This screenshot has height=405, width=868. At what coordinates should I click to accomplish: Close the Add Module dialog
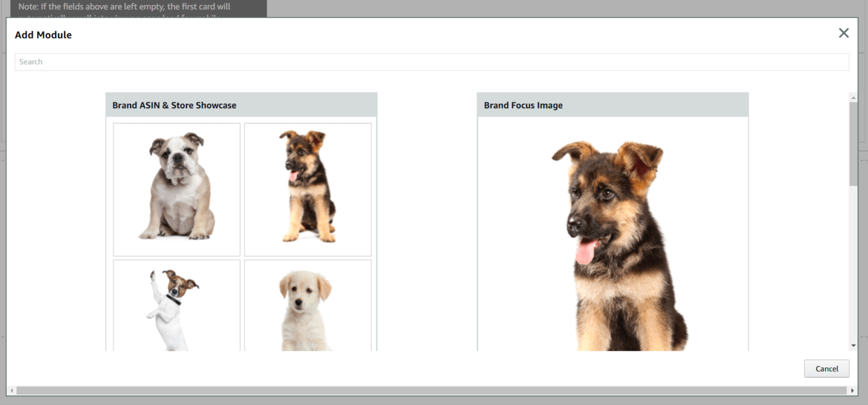click(x=844, y=33)
